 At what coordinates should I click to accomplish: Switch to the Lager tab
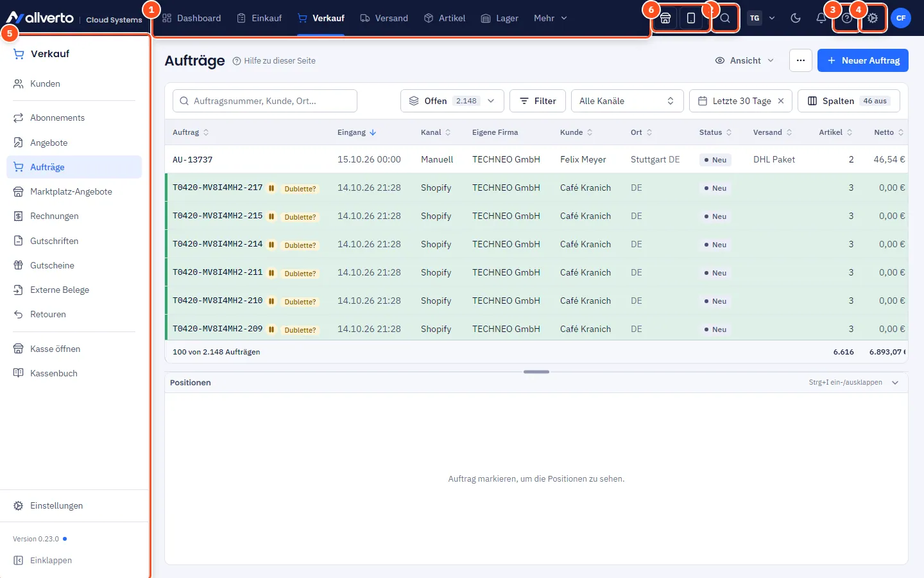[x=499, y=18]
